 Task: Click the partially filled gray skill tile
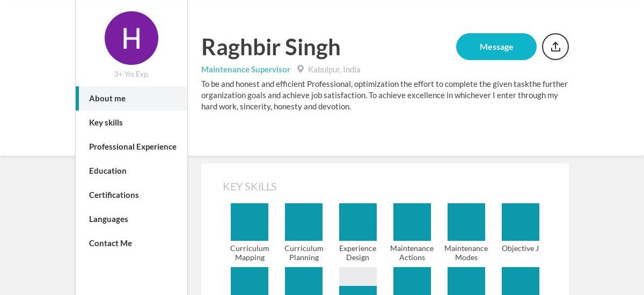pyautogui.click(x=358, y=281)
